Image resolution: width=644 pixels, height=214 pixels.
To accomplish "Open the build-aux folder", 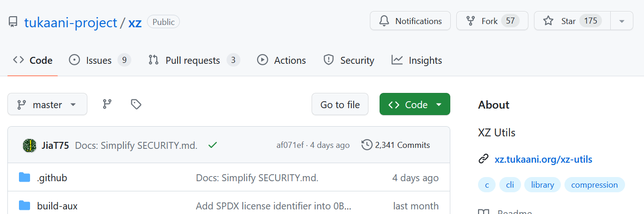I will (x=57, y=206).
